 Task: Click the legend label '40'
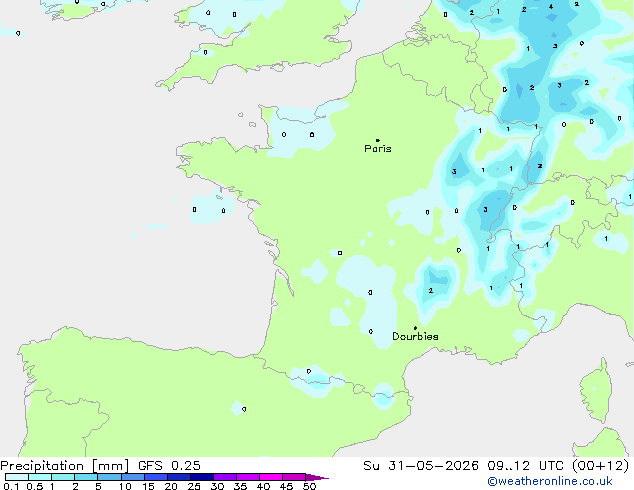263,486
